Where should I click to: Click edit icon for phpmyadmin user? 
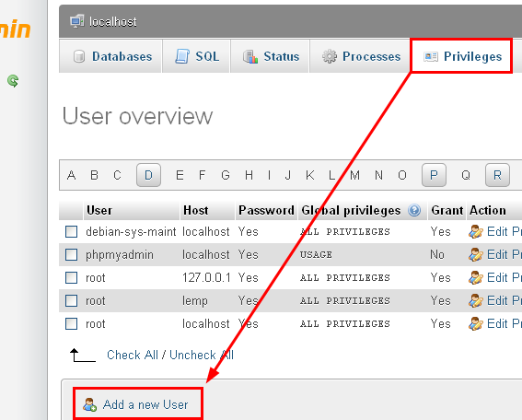[x=475, y=255]
